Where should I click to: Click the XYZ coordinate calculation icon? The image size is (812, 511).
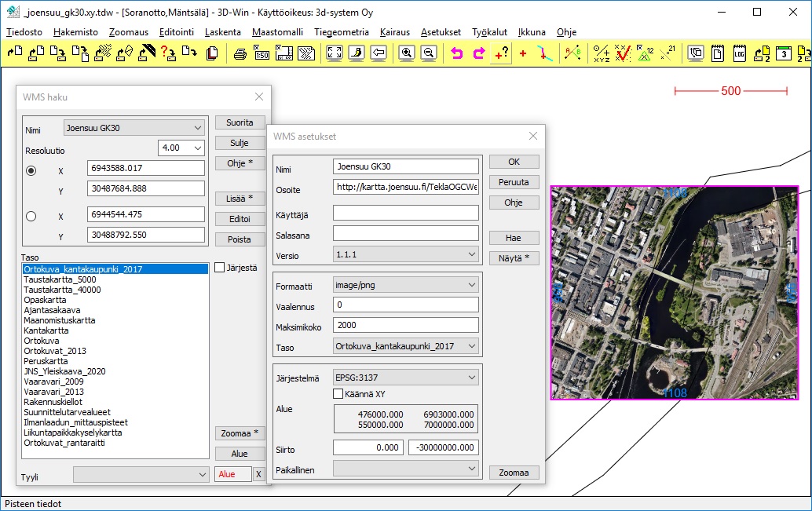coord(602,53)
